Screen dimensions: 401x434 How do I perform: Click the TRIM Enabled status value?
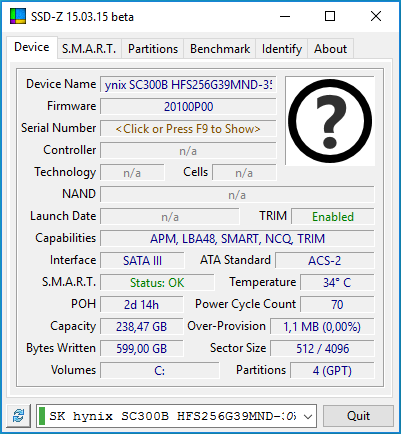click(x=333, y=217)
